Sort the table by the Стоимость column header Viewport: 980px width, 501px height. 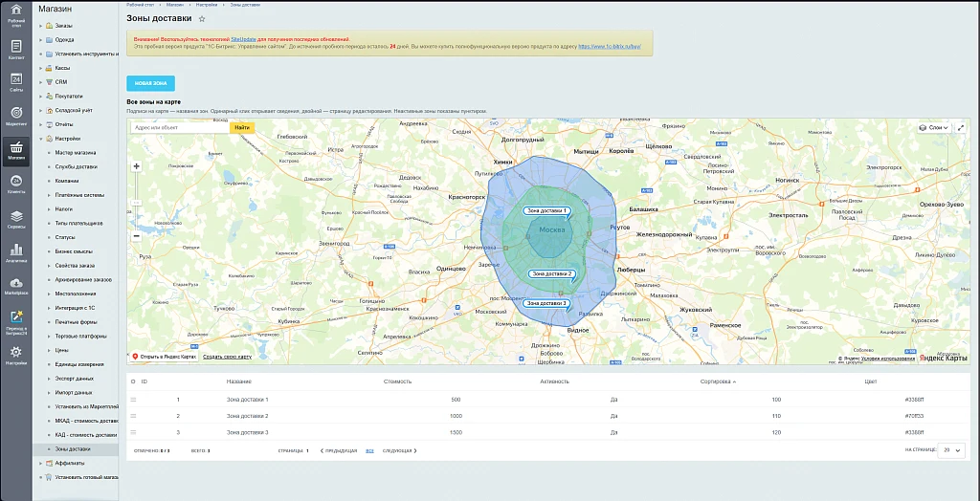397,381
